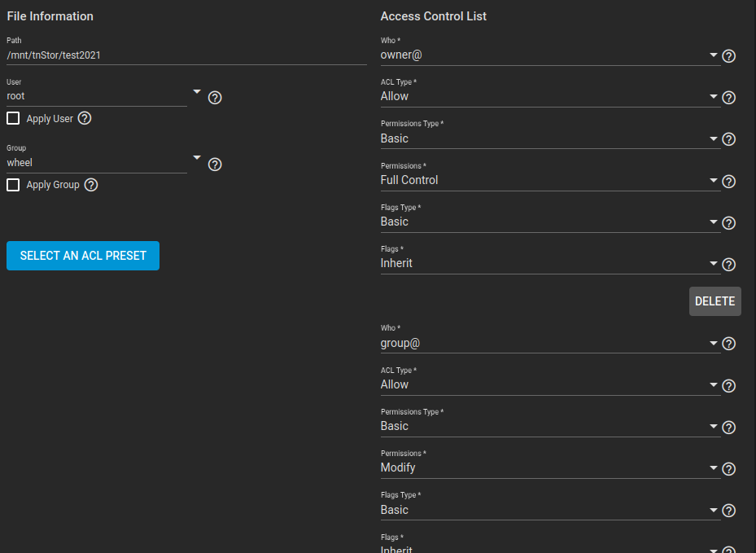Image resolution: width=756 pixels, height=553 pixels.
Task: Show help for Modify permissions
Action: click(x=728, y=469)
